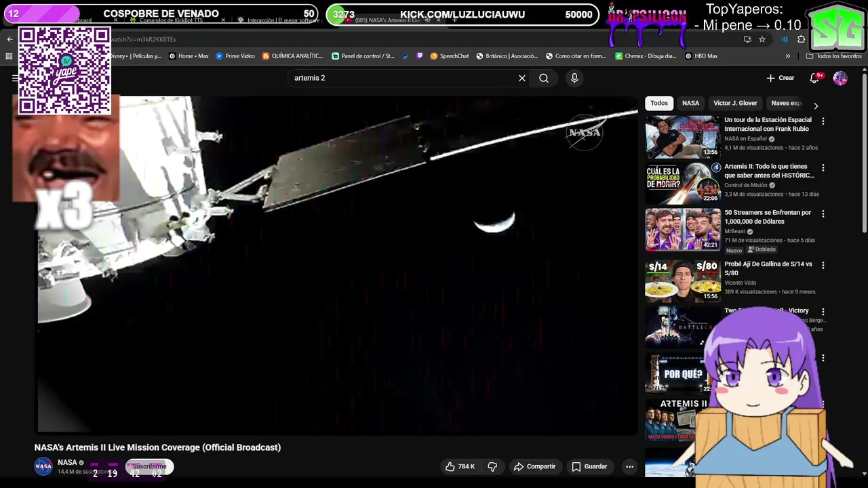Click the Guardar save button
Screen dimensions: 868x488
point(589,466)
